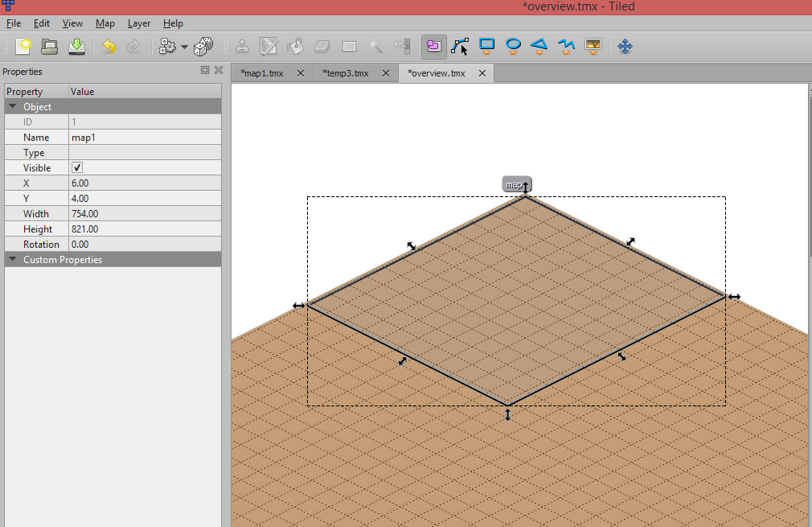812x527 pixels.
Task: Click the map object label above diamond
Action: tap(516, 184)
